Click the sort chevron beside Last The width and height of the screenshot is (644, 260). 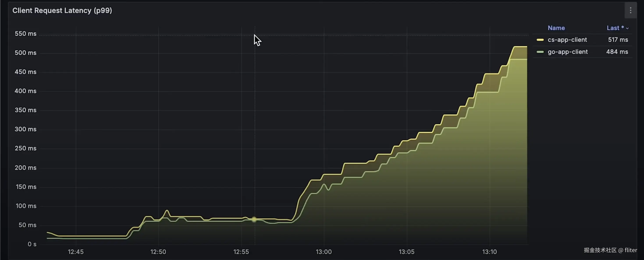627,28
